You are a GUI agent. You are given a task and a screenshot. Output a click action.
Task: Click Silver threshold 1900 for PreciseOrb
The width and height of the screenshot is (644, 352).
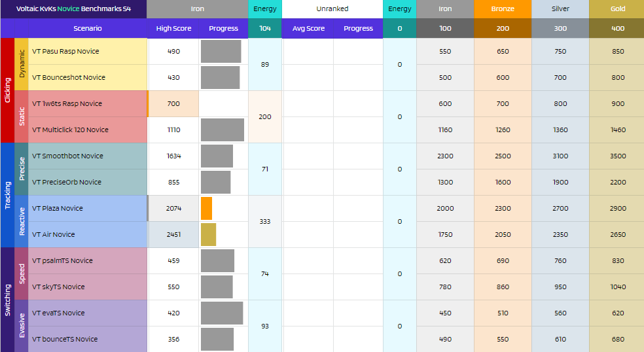coord(560,182)
